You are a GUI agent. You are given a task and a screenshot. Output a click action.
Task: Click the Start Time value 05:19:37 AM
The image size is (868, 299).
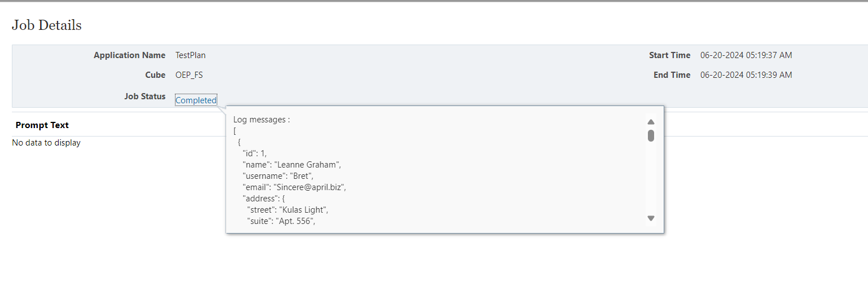746,55
